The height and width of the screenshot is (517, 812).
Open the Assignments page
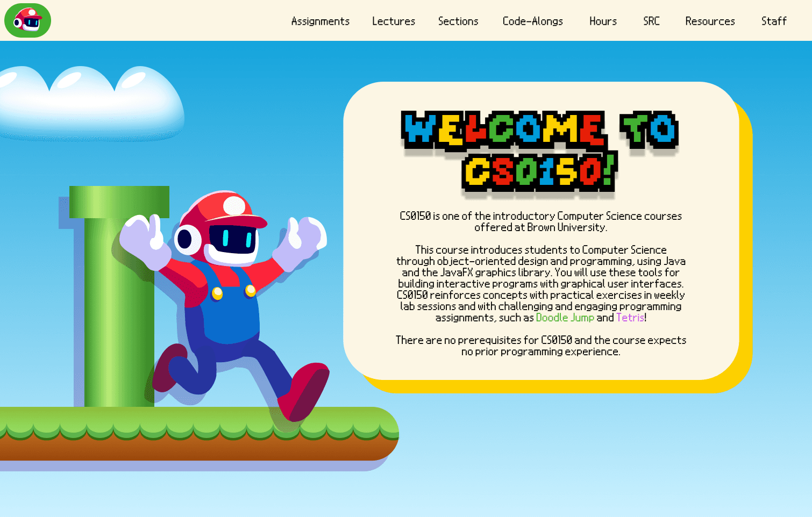[320, 21]
